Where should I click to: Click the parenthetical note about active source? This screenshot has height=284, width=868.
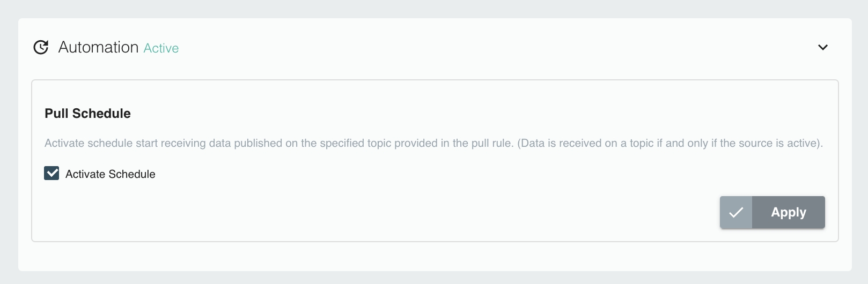click(x=670, y=143)
